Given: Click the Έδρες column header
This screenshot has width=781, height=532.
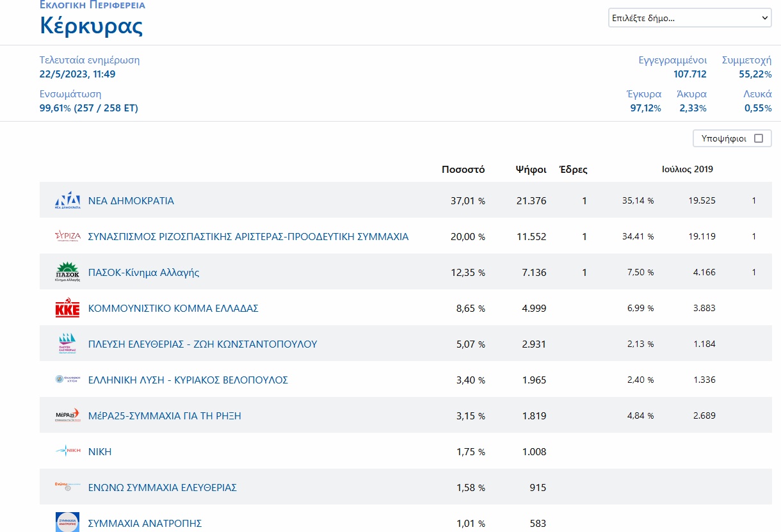Looking at the screenshot, I should (x=573, y=170).
